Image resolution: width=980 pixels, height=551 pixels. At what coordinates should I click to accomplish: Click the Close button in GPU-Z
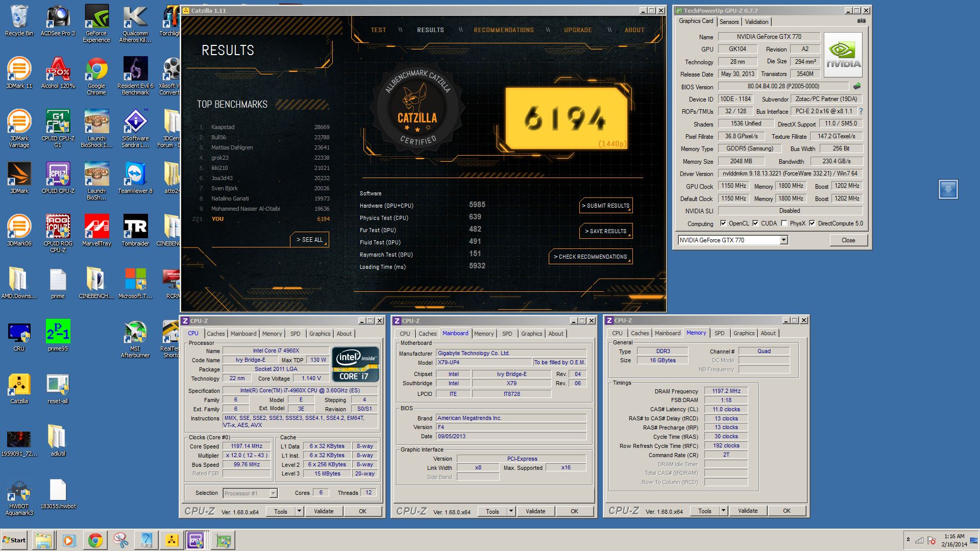(848, 240)
